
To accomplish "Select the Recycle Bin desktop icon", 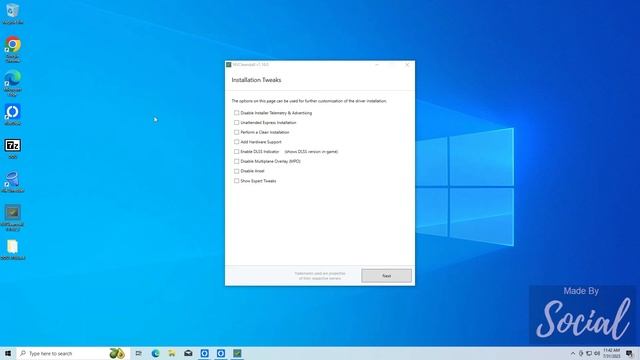I will pyautogui.click(x=13, y=13).
